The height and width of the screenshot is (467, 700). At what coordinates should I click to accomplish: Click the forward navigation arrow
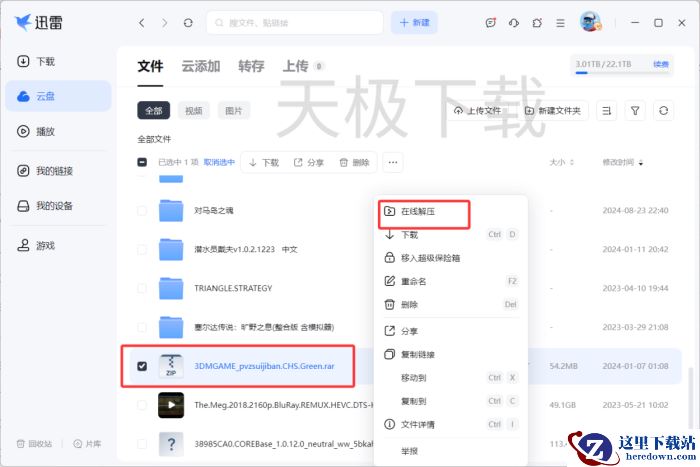point(164,23)
